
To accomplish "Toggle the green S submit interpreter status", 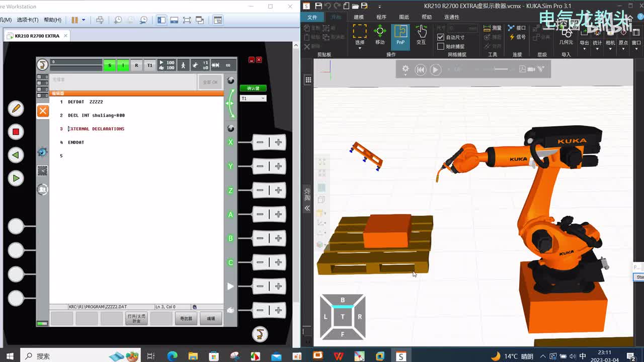I will (x=110, y=65).
